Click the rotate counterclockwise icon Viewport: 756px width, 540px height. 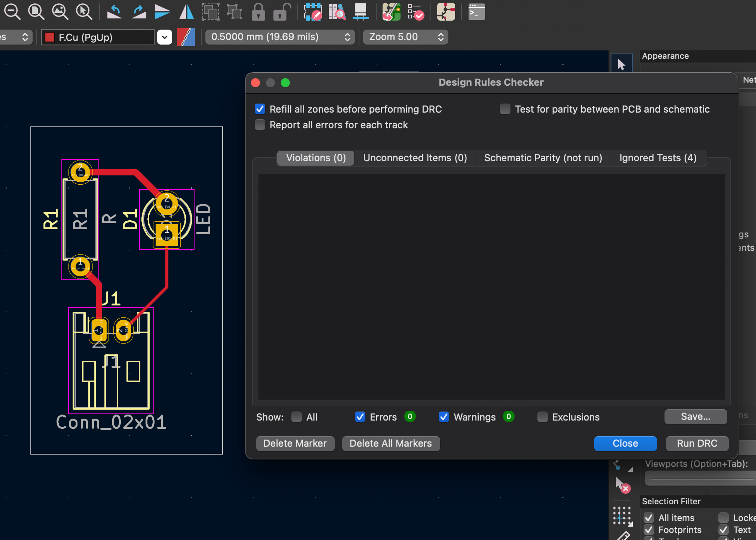click(x=114, y=12)
